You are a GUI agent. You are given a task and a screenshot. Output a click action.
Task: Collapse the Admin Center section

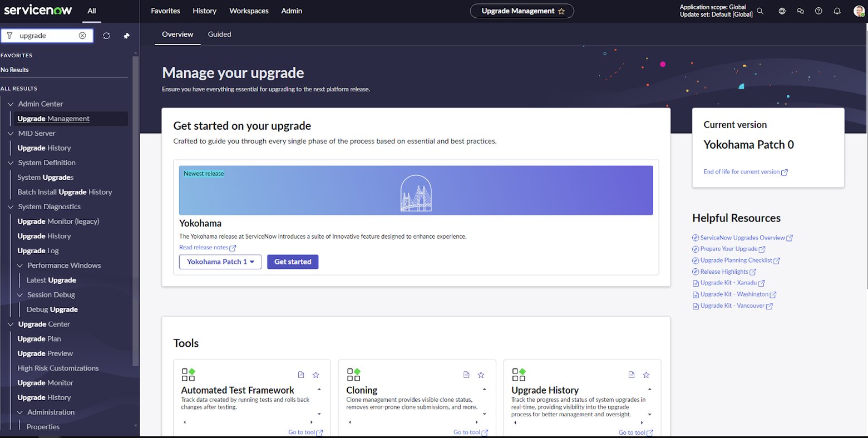point(10,104)
